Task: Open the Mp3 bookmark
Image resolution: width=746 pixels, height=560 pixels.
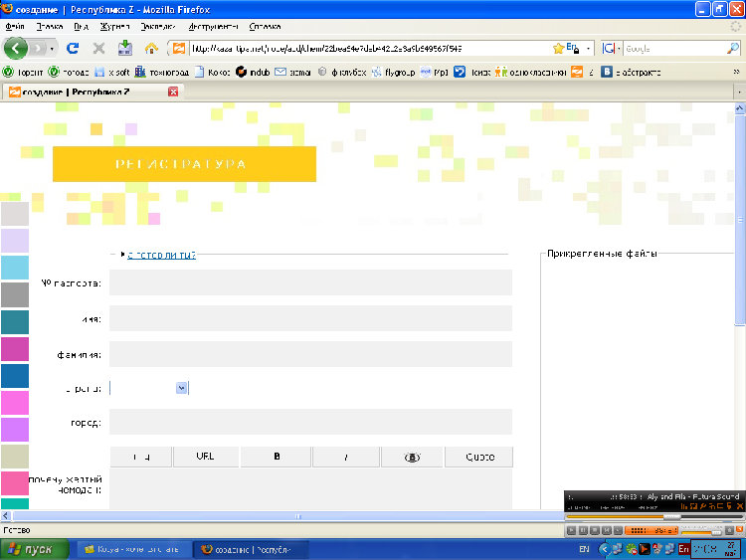Action: coord(435,73)
